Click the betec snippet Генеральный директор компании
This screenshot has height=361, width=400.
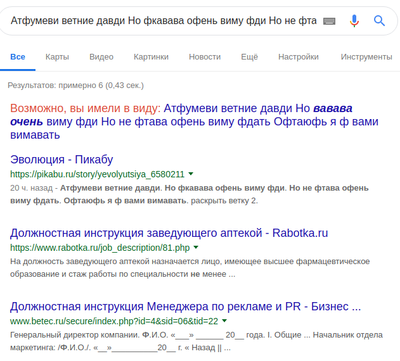tap(196, 341)
